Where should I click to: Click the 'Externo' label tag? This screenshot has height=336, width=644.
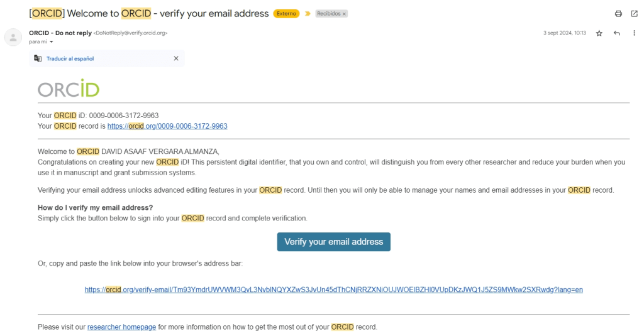(286, 14)
